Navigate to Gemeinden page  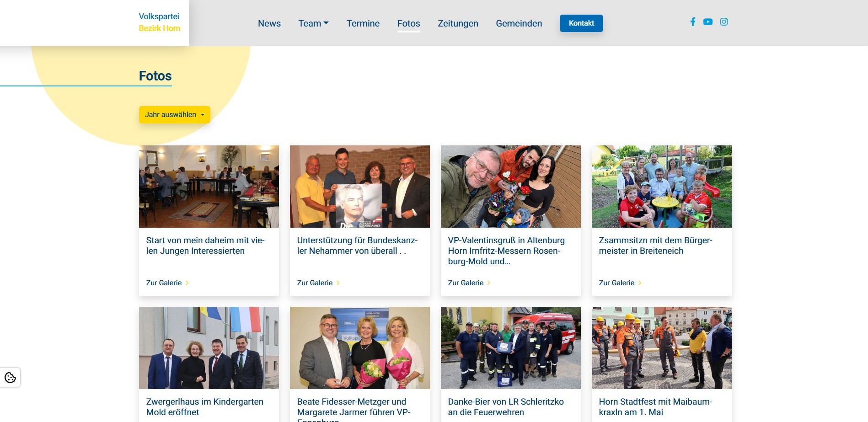click(519, 23)
